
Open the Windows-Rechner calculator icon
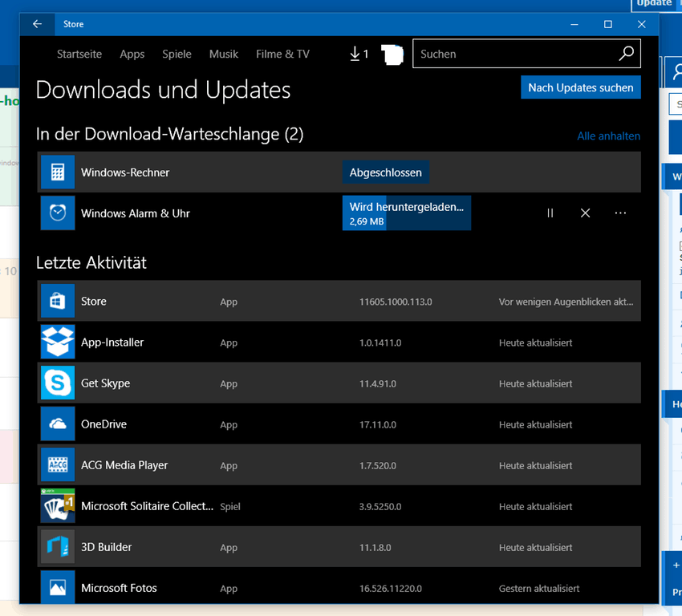pyautogui.click(x=58, y=172)
